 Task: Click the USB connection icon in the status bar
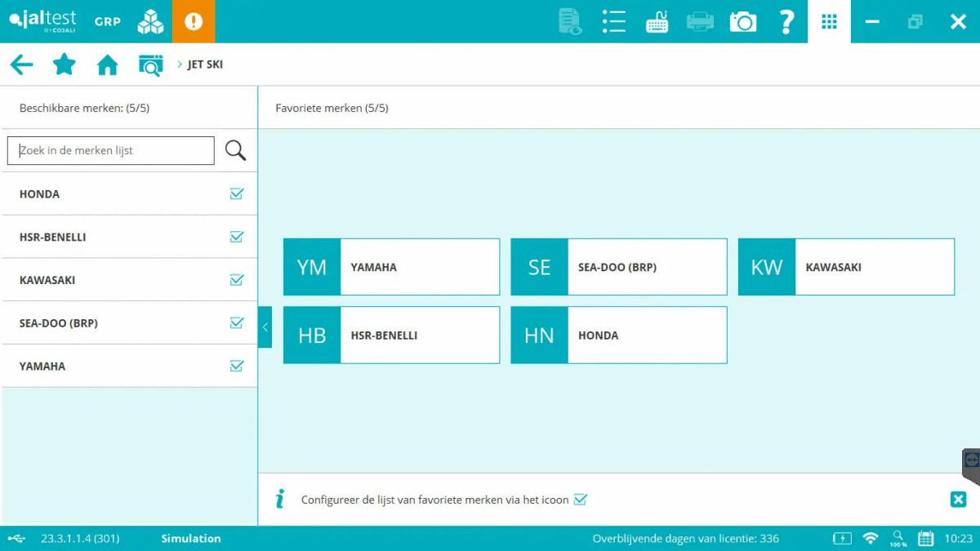point(16,539)
